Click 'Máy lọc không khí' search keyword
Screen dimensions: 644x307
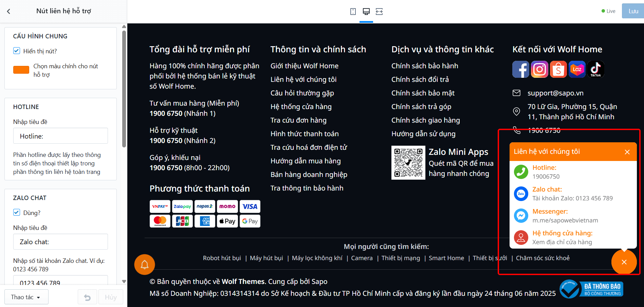(317, 258)
